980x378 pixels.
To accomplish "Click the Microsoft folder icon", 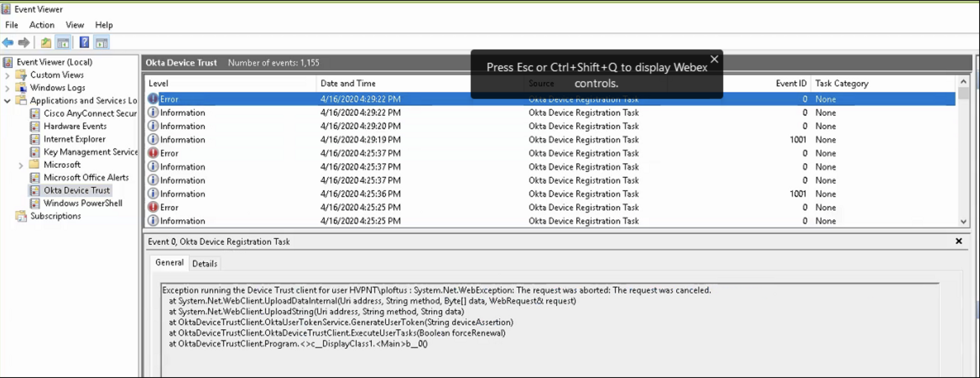I will coord(34,164).
